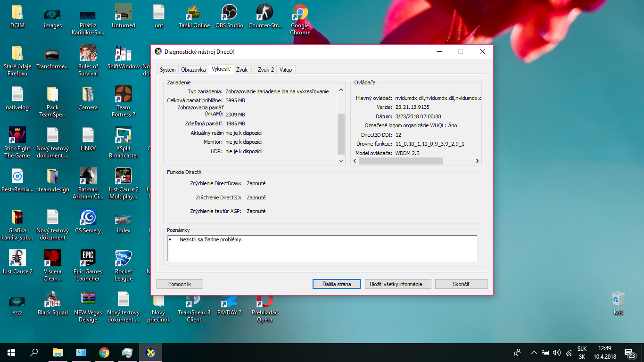The width and height of the screenshot is (644, 362).
Task: Select the Viscera Cleanup desktop icon
Action: click(x=53, y=265)
